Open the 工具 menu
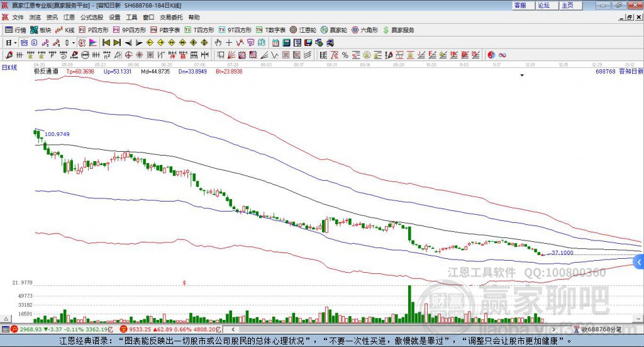 pos(131,17)
